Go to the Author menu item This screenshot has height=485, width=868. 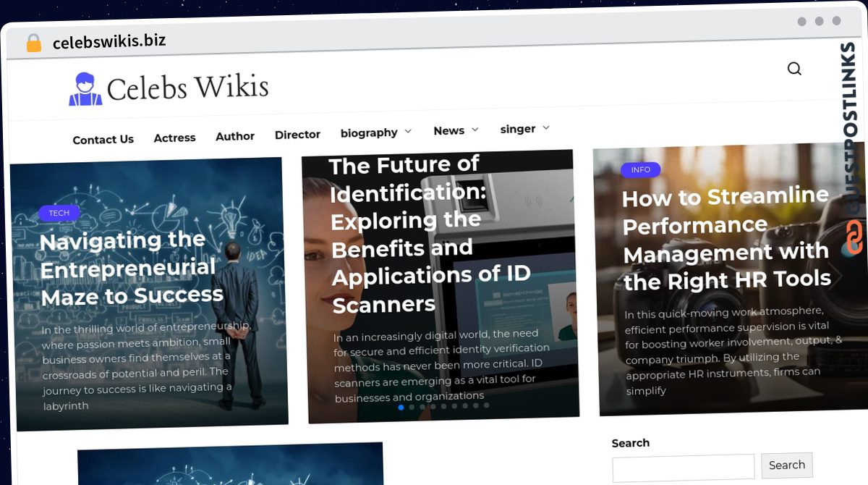coord(235,136)
